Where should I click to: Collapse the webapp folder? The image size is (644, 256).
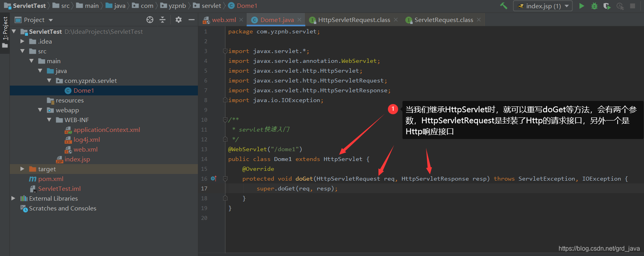pos(40,110)
